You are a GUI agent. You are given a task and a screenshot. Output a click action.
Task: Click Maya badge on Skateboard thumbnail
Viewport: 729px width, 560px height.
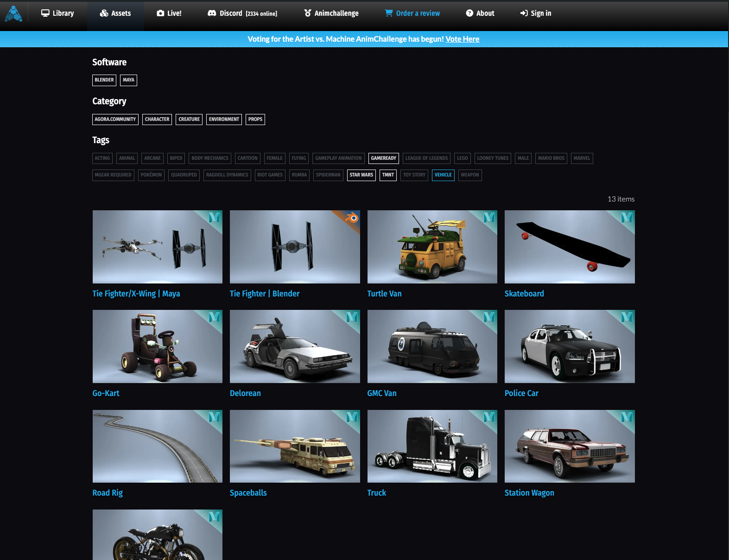[x=627, y=217]
